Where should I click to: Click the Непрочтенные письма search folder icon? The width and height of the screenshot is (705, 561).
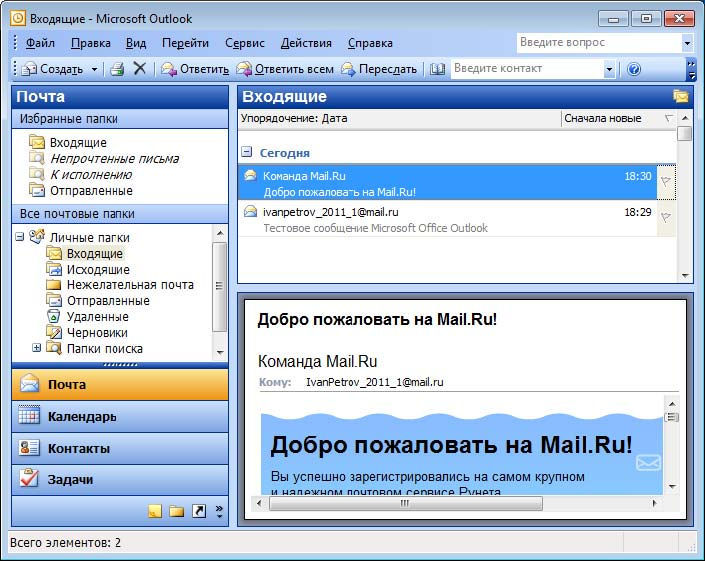tap(37, 158)
